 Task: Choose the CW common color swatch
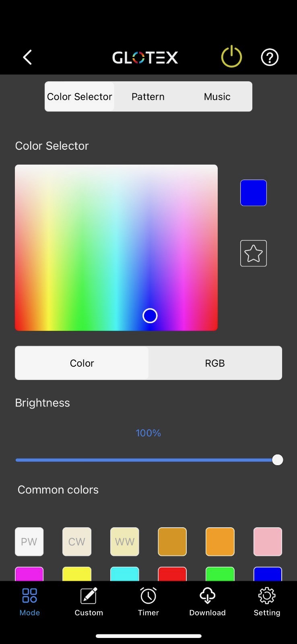pyautogui.click(x=77, y=542)
